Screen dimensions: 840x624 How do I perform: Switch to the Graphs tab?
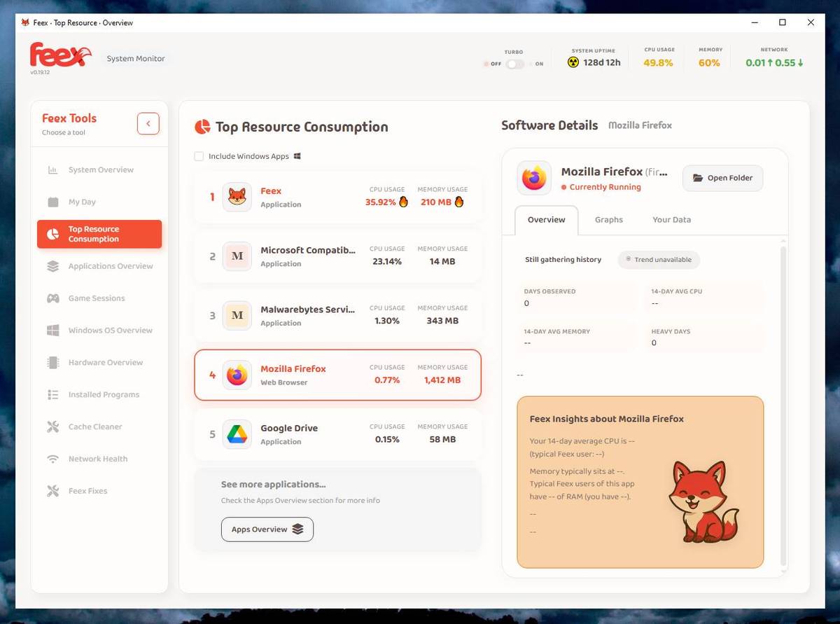click(608, 220)
